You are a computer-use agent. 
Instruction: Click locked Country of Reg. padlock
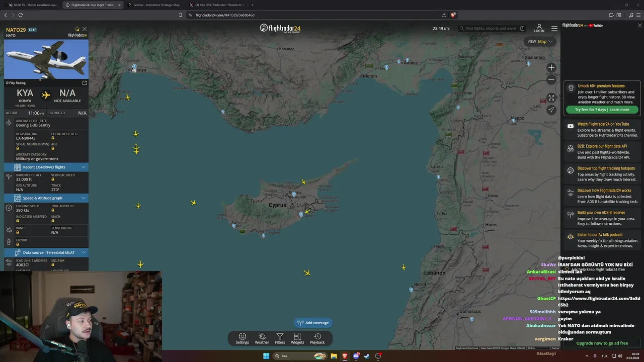point(53,138)
